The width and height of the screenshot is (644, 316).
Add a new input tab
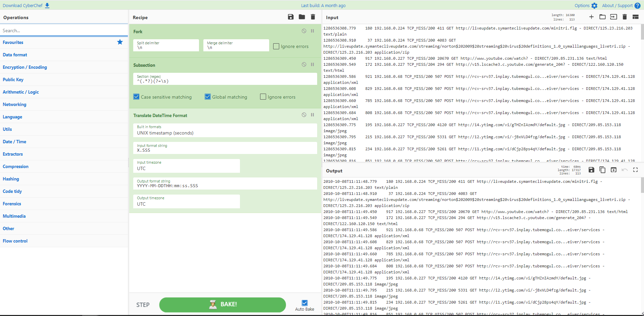pos(591,17)
